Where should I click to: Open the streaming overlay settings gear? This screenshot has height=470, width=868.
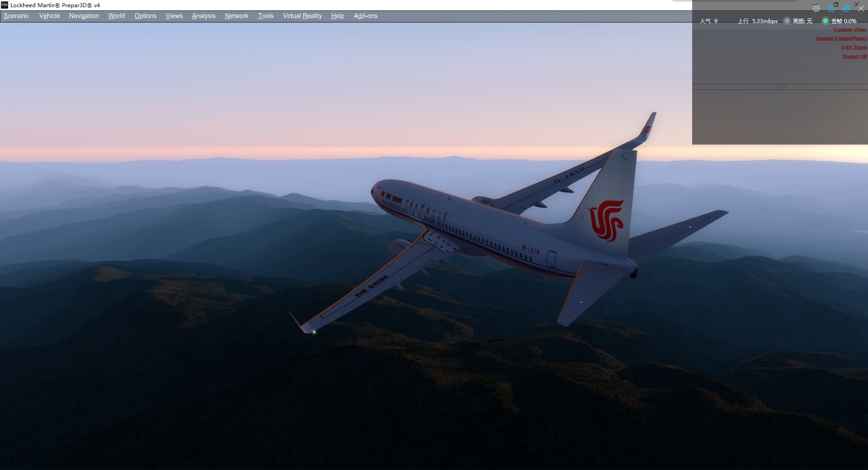click(x=816, y=9)
